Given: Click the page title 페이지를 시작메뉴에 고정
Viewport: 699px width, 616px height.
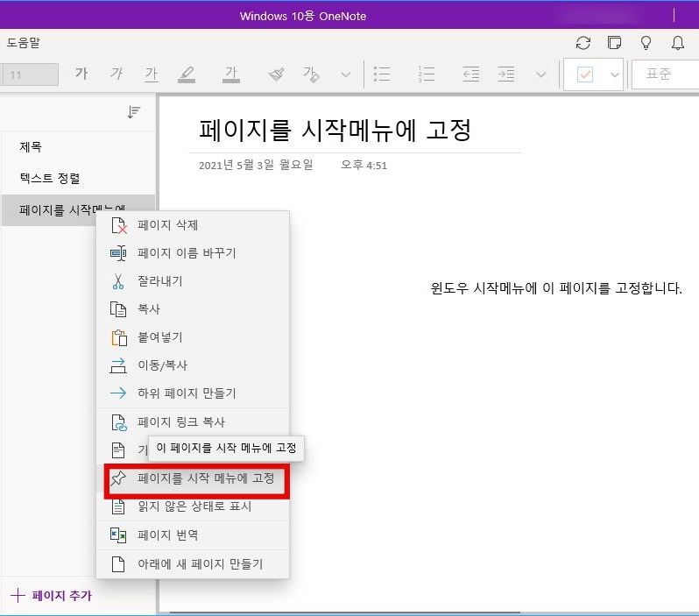Looking at the screenshot, I should (x=335, y=131).
